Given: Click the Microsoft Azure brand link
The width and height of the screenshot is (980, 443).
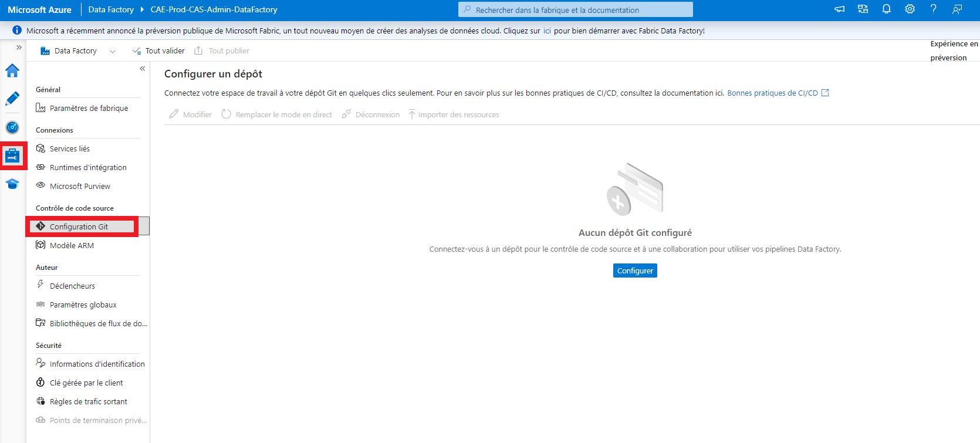Looking at the screenshot, I should [x=39, y=10].
